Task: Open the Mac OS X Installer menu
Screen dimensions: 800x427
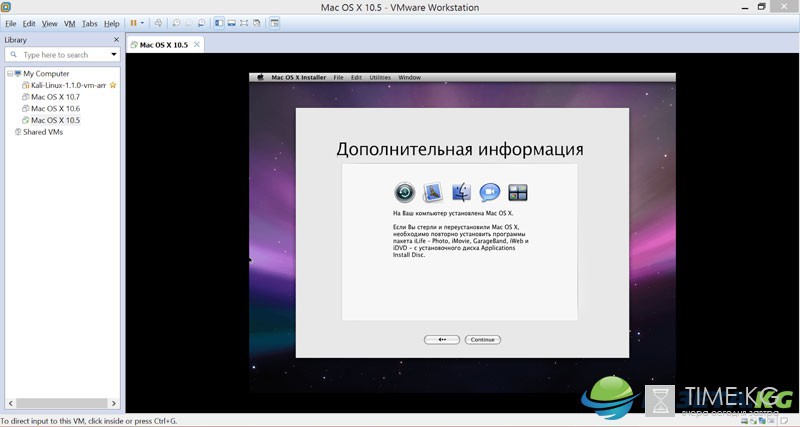Action: [298, 78]
